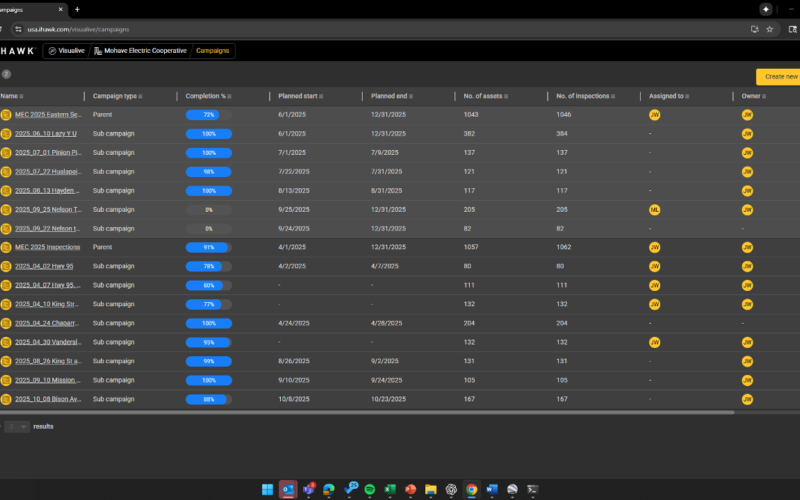This screenshot has height=500, width=800.
Task: Click the 72% completion progress bar
Action: click(x=208, y=115)
